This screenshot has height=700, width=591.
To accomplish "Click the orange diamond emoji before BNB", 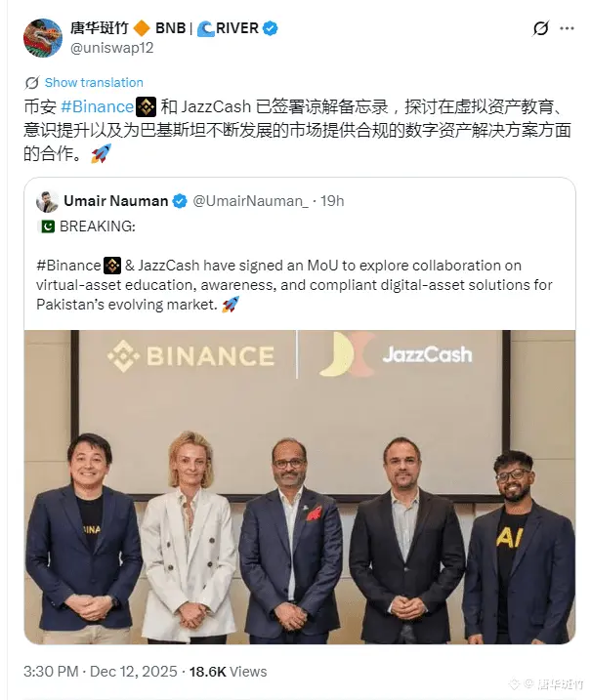I will (x=142, y=28).
